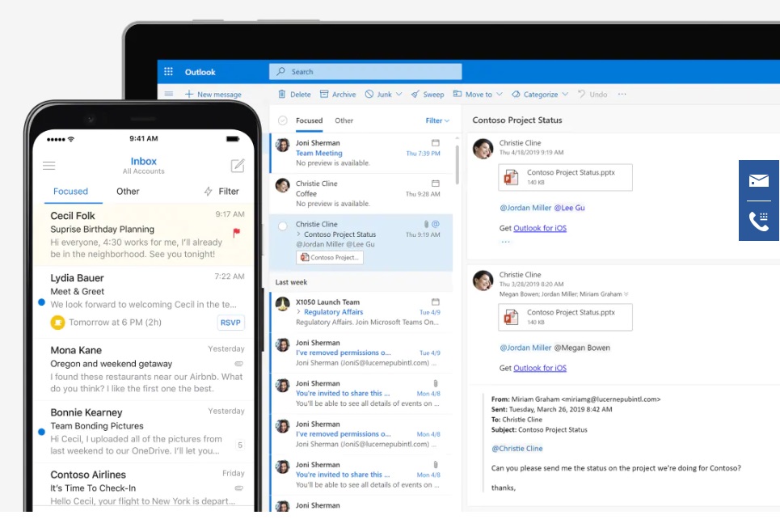Expand the Move to dropdown arrow
This screenshot has height=532, width=780.
click(499, 94)
